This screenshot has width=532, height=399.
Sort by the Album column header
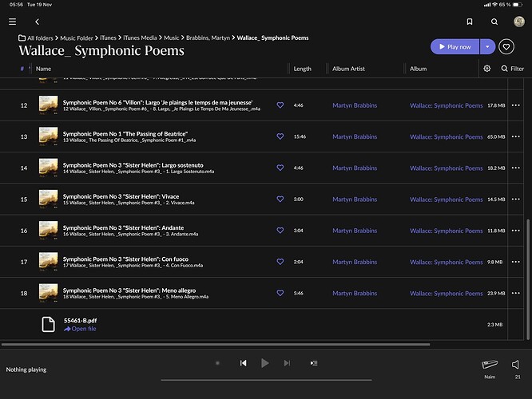coord(418,69)
